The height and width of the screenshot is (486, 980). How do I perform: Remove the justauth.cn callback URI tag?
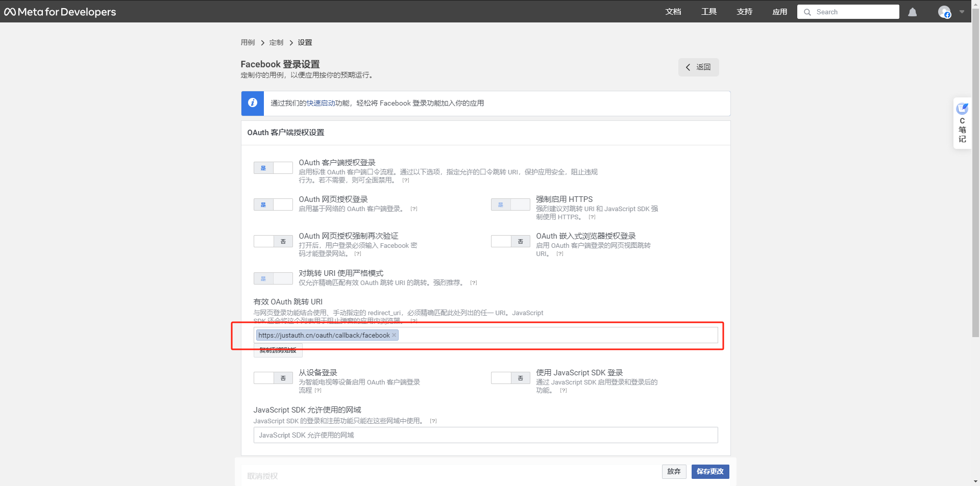point(394,335)
